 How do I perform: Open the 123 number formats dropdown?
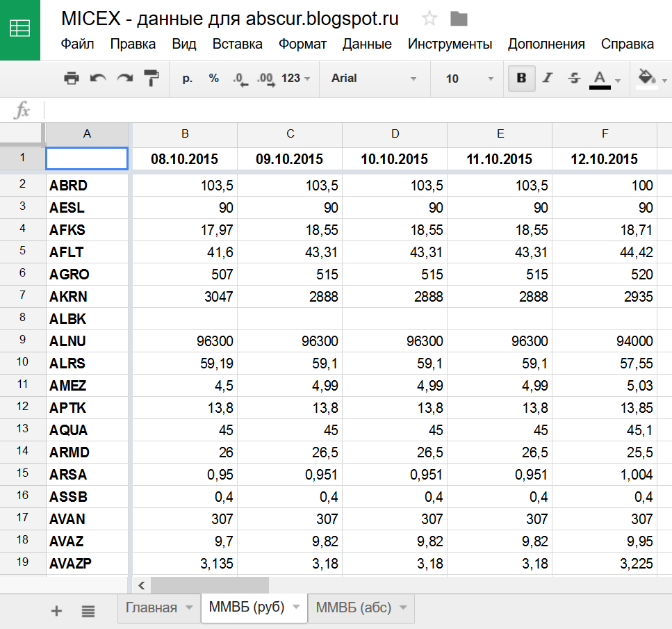click(295, 78)
